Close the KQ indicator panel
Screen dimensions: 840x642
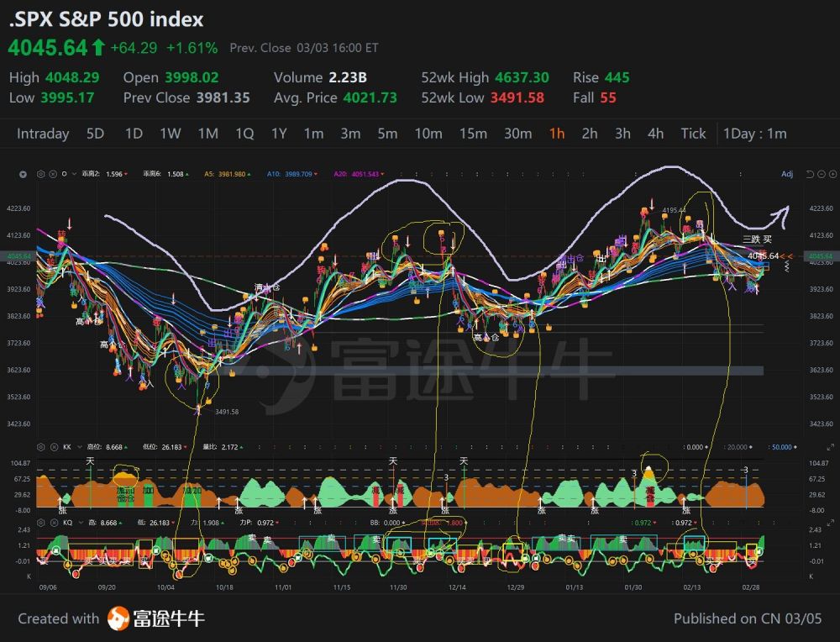point(54,523)
